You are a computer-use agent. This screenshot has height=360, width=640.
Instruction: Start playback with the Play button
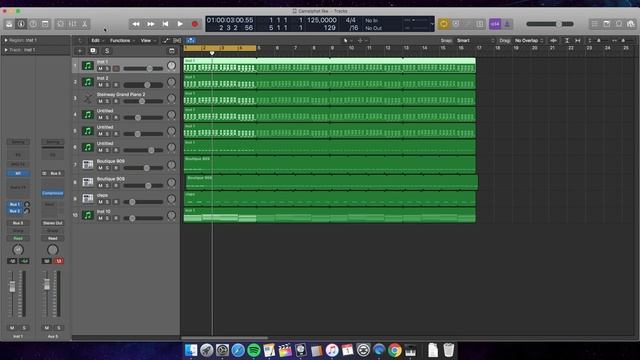tap(180, 24)
